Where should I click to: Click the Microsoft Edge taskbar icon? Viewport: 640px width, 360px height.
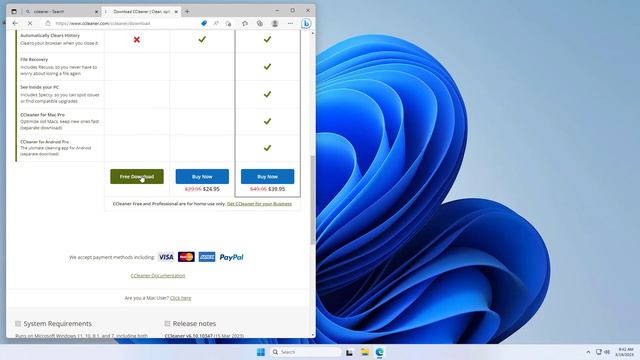coord(380,352)
